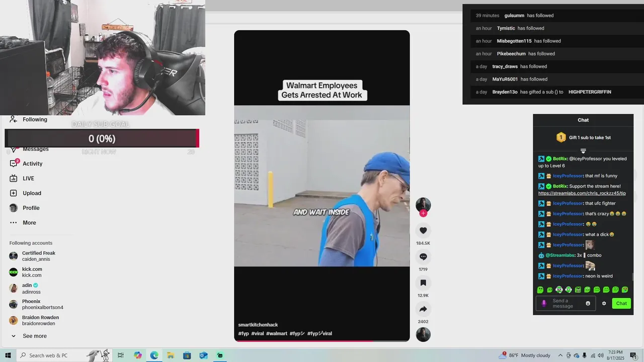The width and height of the screenshot is (644, 362).
Task: Show hidden tray icons chevron
Action: click(561, 355)
